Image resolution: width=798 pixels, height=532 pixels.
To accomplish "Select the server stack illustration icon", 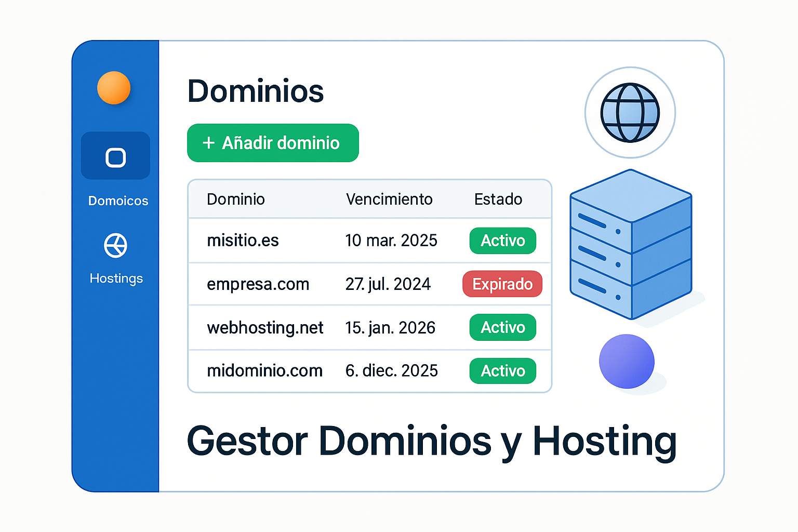I will (x=630, y=244).
